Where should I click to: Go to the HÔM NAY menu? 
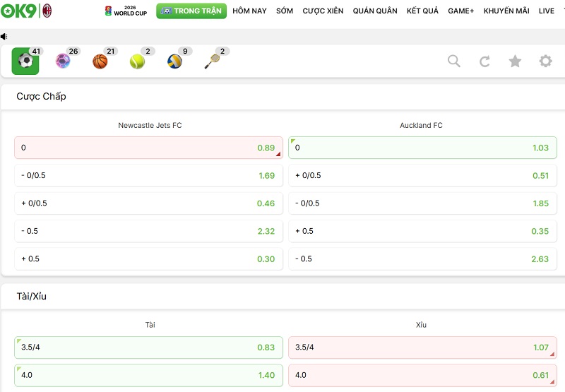[x=249, y=11]
